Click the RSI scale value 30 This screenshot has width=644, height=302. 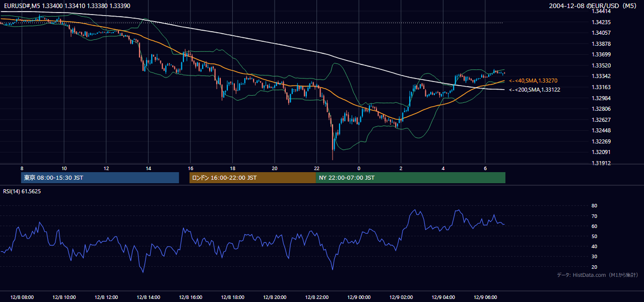(594, 257)
